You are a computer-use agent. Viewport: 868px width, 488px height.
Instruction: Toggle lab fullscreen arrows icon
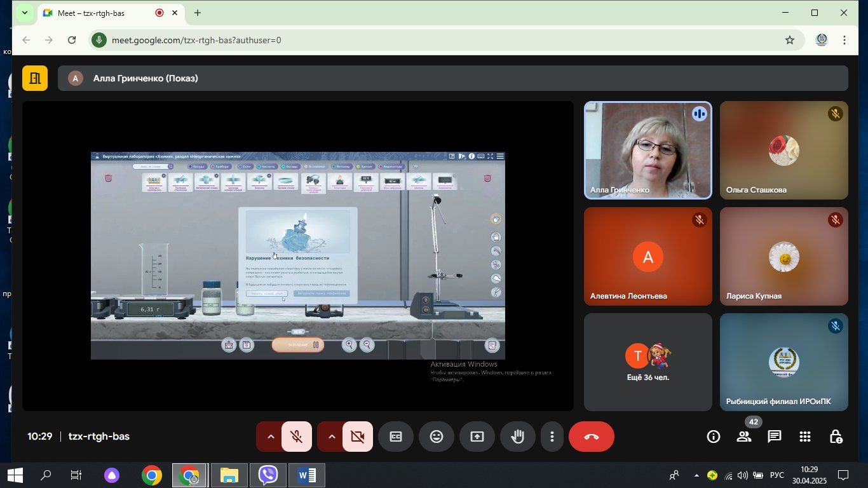[x=490, y=156]
